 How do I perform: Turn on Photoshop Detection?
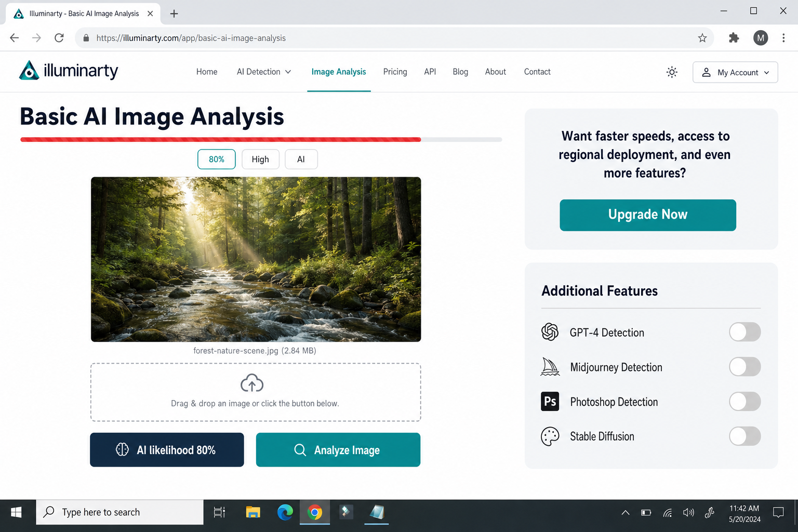coord(744,401)
